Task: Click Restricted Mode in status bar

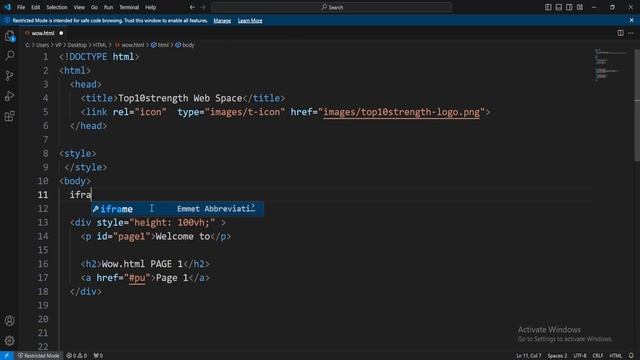Action: pyautogui.click(x=38, y=356)
